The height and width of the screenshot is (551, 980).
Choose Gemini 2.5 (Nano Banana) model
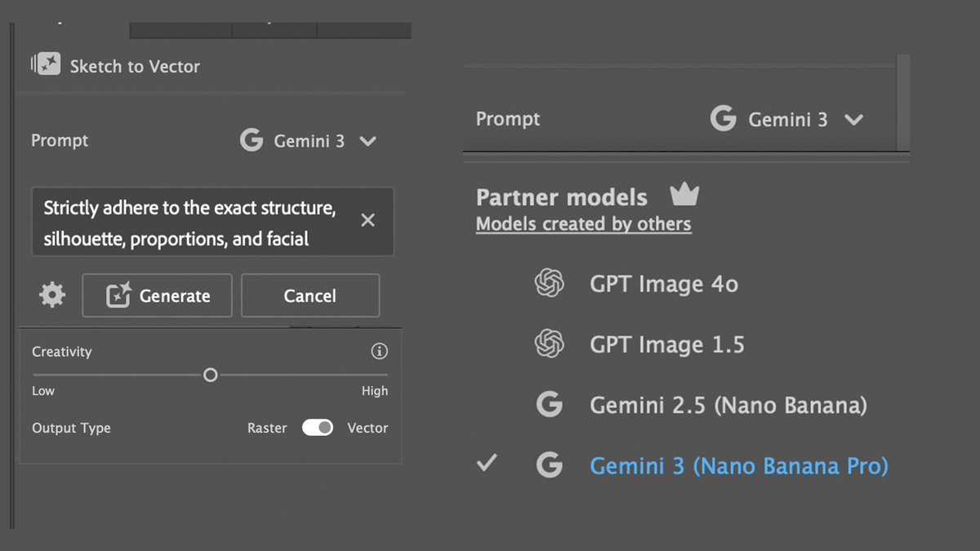click(728, 405)
